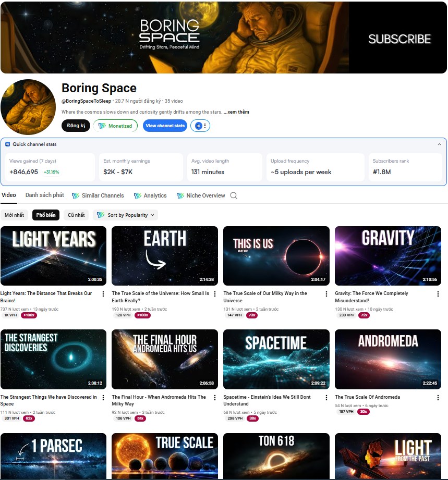The height and width of the screenshot is (480, 448).
Task: Select the Cũ nhất filter chip
Action: [x=76, y=215]
